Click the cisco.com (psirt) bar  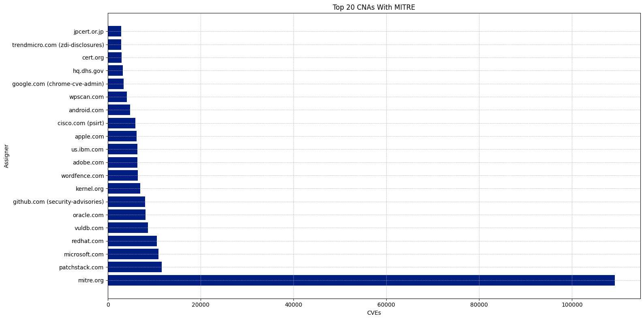point(122,123)
